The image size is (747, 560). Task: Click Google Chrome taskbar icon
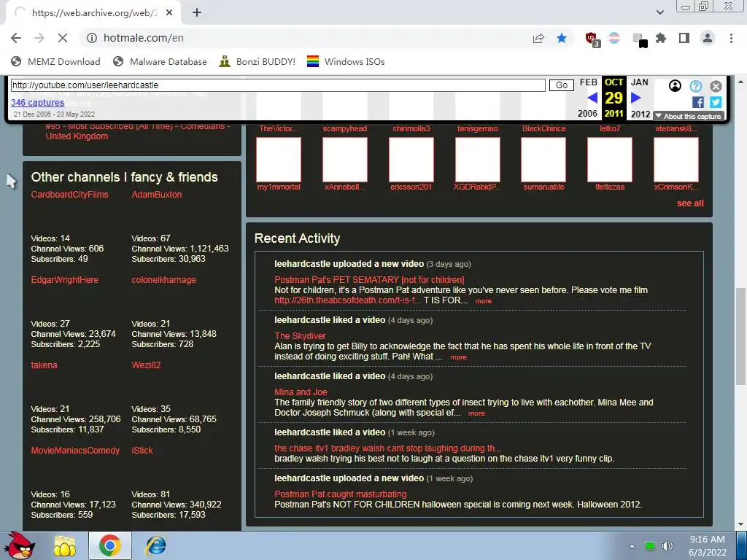pos(109,545)
